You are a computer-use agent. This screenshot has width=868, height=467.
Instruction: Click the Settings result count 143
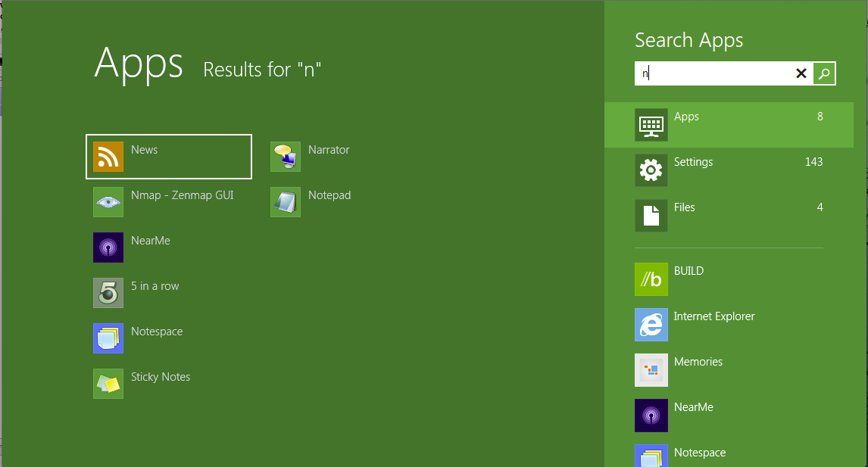(813, 162)
